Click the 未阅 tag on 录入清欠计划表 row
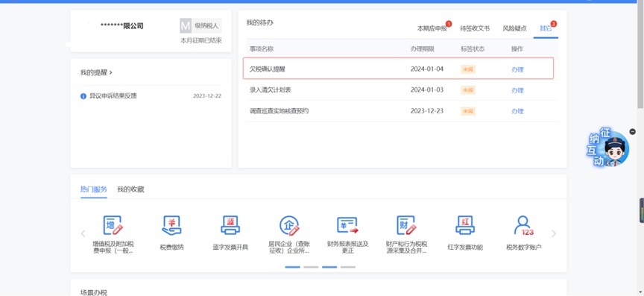The image size is (644, 296). click(468, 90)
